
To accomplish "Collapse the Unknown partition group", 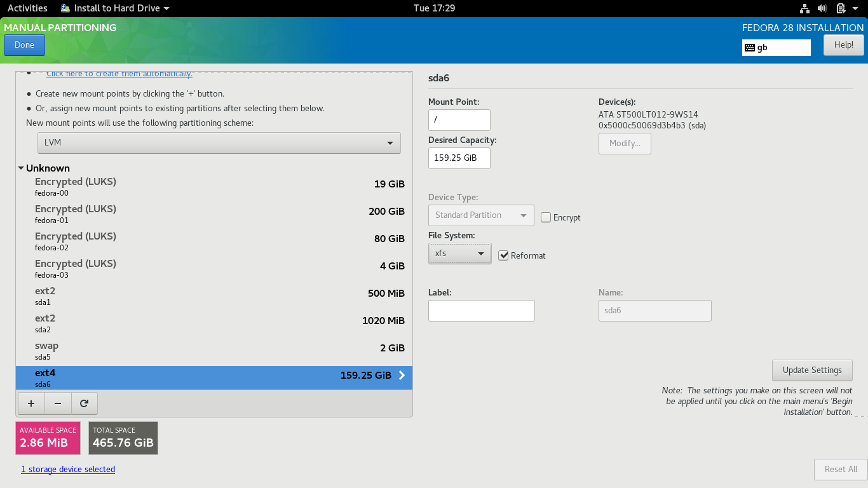I will pos(21,168).
